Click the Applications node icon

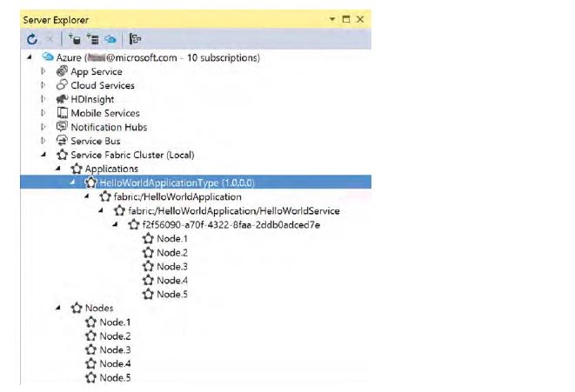(x=77, y=168)
